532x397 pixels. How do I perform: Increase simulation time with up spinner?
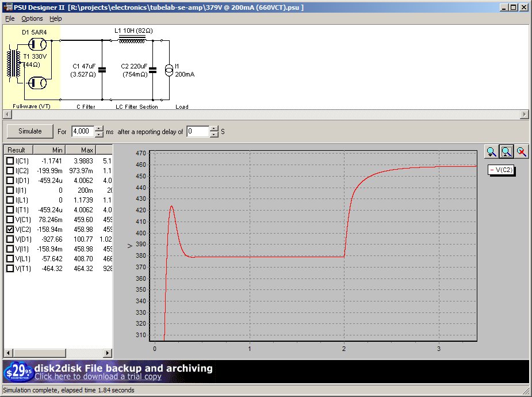99,128
